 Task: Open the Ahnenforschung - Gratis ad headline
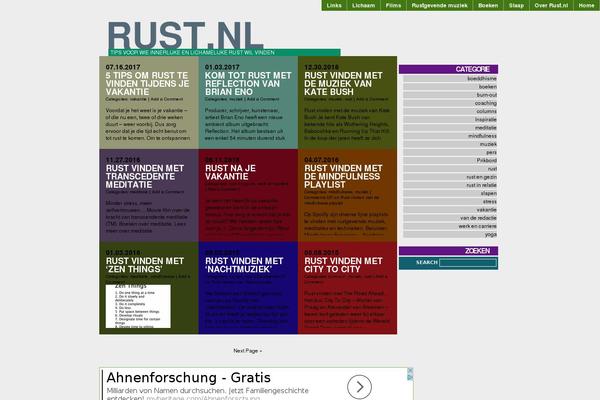(x=188, y=378)
